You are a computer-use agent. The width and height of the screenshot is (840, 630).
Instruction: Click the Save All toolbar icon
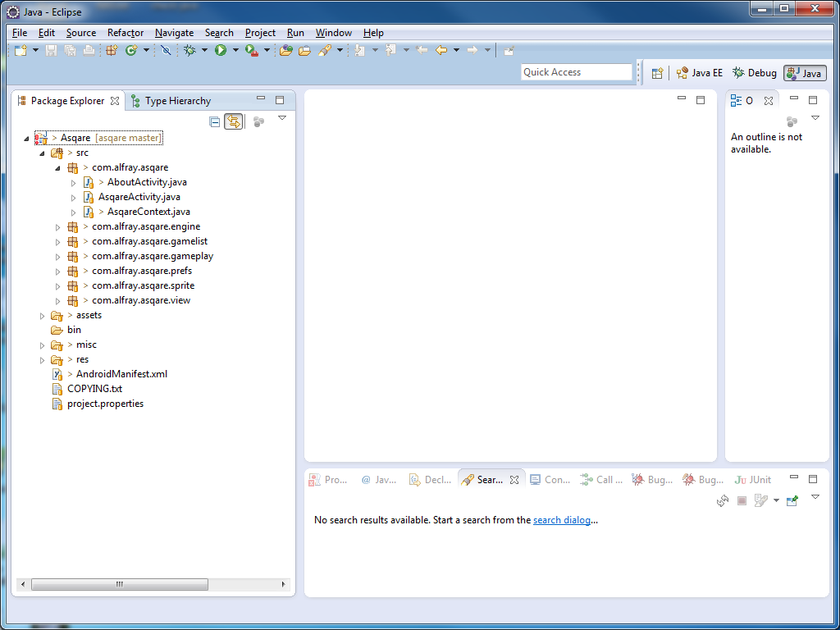pyautogui.click(x=71, y=50)
